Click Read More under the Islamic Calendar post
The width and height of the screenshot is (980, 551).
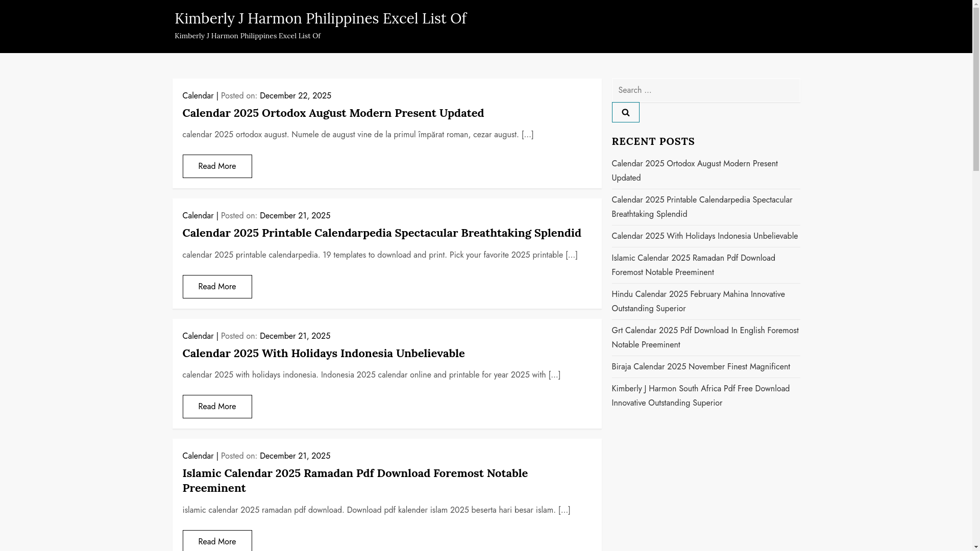(x=217, y=541)
